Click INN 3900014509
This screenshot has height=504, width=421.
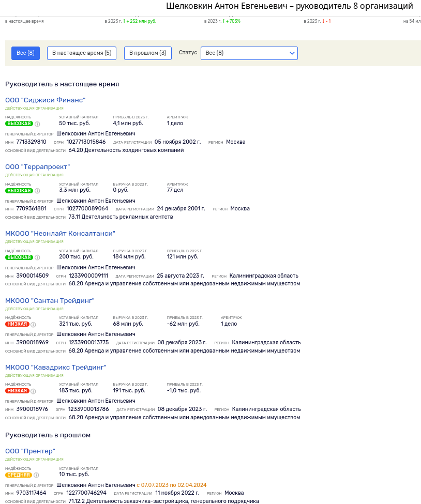point(33,276)
